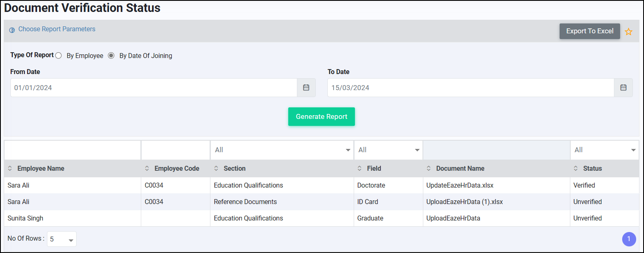Open the To Date calendar picker

623,88
